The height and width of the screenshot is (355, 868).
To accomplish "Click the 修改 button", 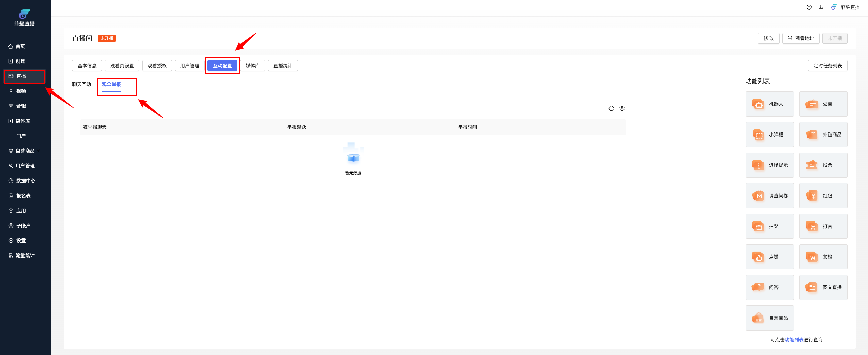I will click(768, 38).
